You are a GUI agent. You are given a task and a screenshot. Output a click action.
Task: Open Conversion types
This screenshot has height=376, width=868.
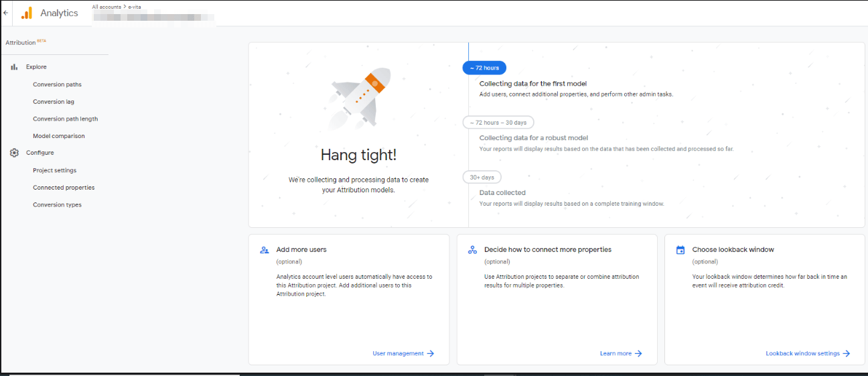tap(57, 204)
